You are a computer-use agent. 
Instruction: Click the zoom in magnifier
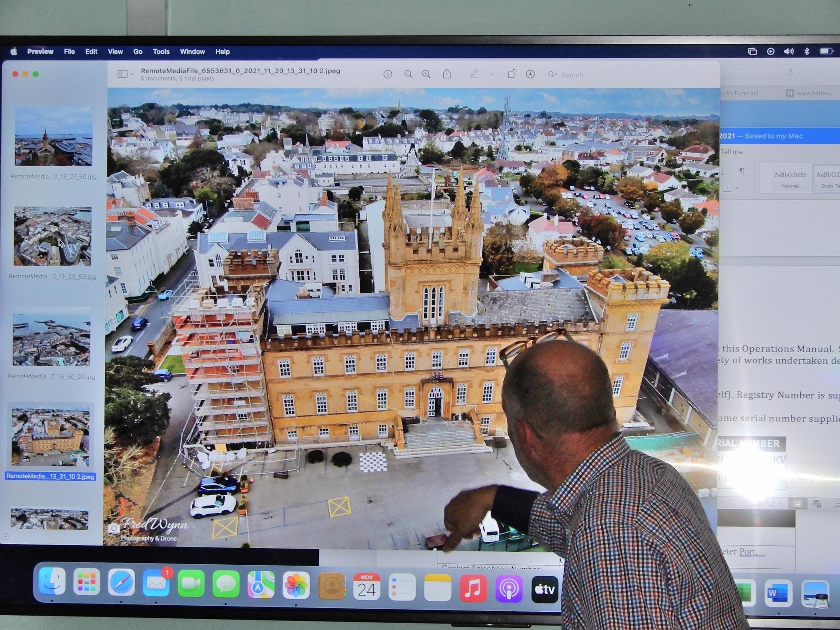[x=426, y=74]
